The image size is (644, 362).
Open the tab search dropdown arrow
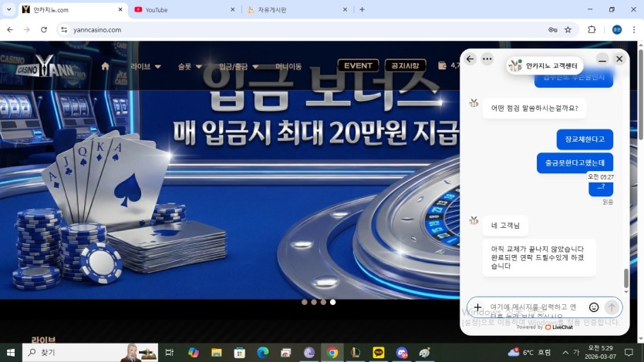8,9
